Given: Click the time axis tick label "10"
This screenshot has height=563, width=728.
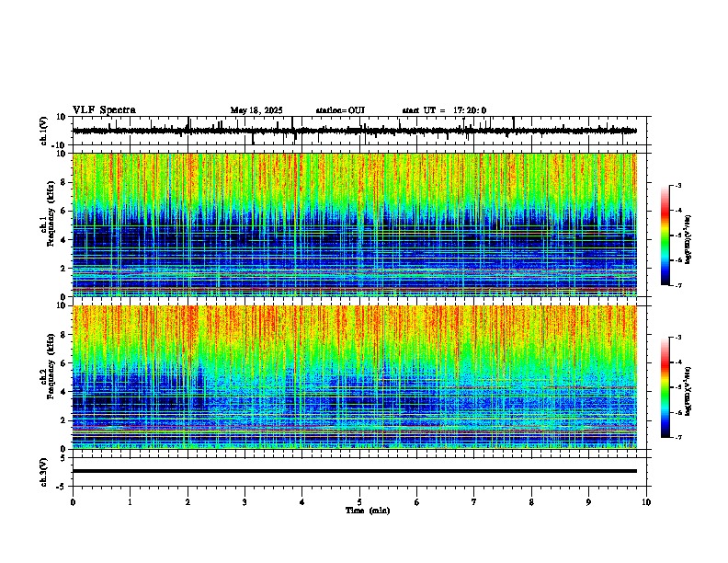Looking at the screenshot, I should click(x=646, y=502).
